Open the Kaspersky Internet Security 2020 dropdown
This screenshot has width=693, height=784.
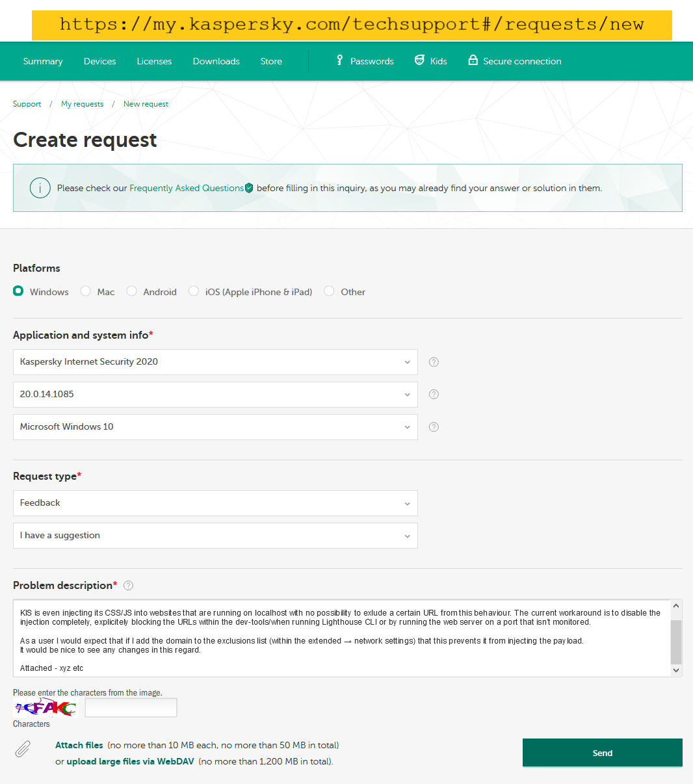pyautogui.click(x=215, y=362)
